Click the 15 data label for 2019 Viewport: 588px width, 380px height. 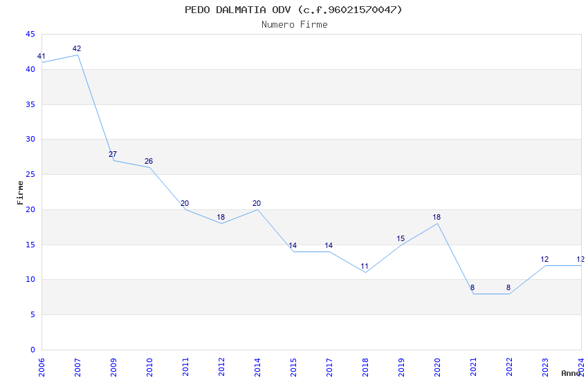[x=401, y=239]
